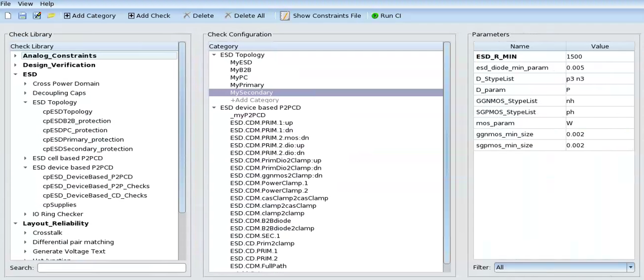Collapse the ESD library node

(x=16, y=74)
